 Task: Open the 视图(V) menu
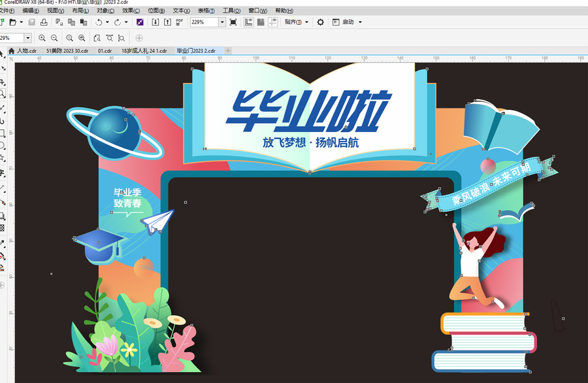(x=56, y=11)
